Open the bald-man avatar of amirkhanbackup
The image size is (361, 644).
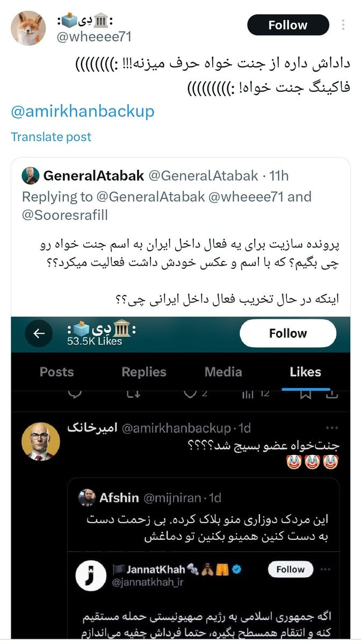tap(40, 442)
